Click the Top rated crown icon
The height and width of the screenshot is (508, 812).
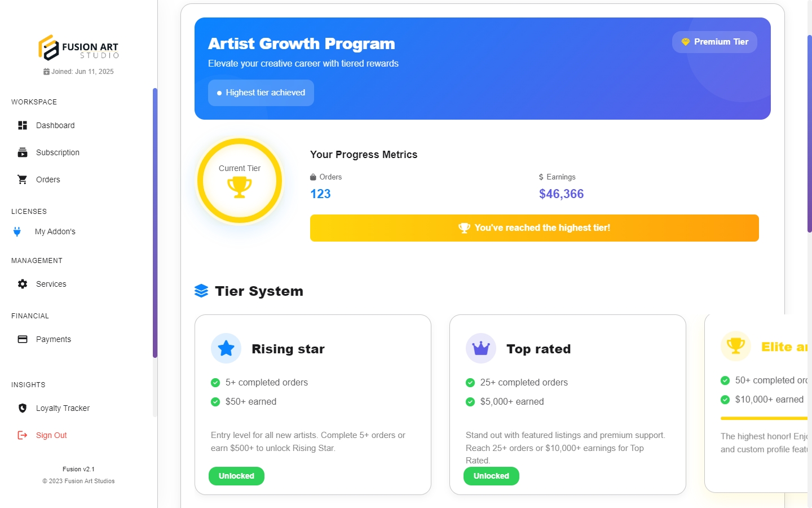tap(481, 348)
